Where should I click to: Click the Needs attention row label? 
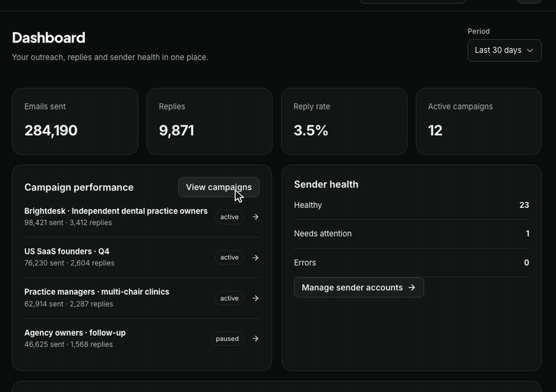pos(322,234)
